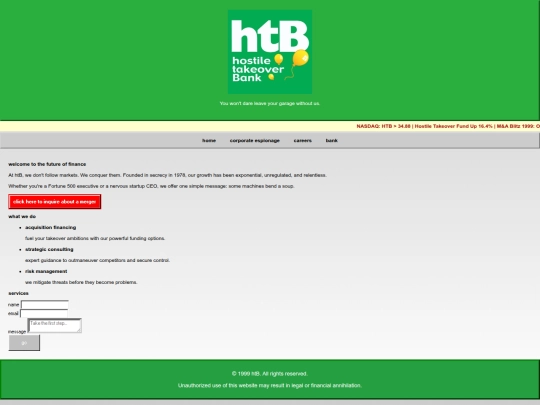This screenshot has height=405, width=540.
Task: Go to corporate espionage page
Action: coord(255,141)
